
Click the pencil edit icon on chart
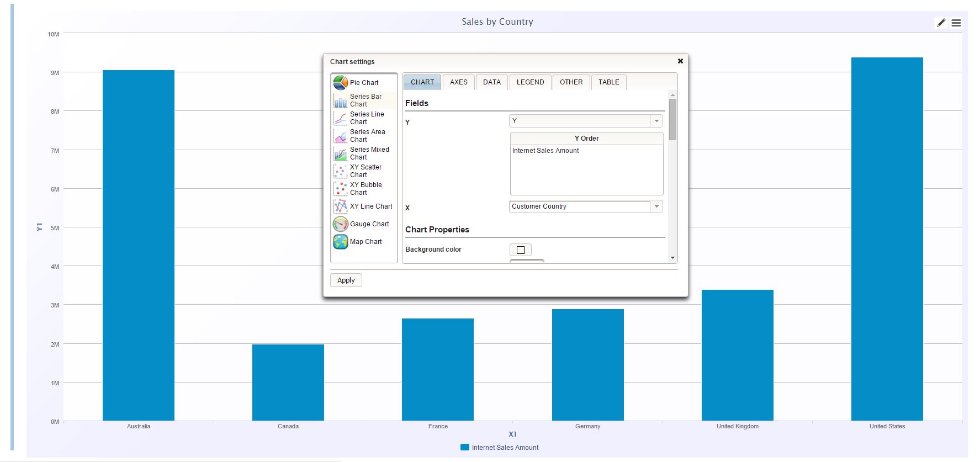click(x=941, y=23)
